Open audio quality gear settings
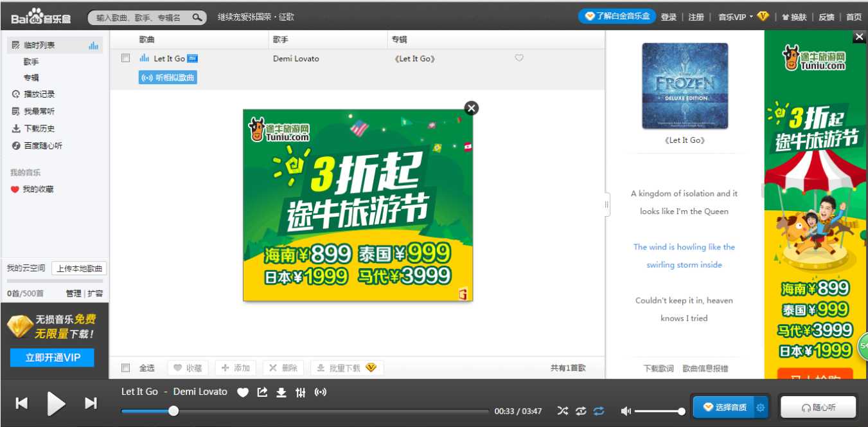This screenshot has height=427, width=868. pos(761,407)
